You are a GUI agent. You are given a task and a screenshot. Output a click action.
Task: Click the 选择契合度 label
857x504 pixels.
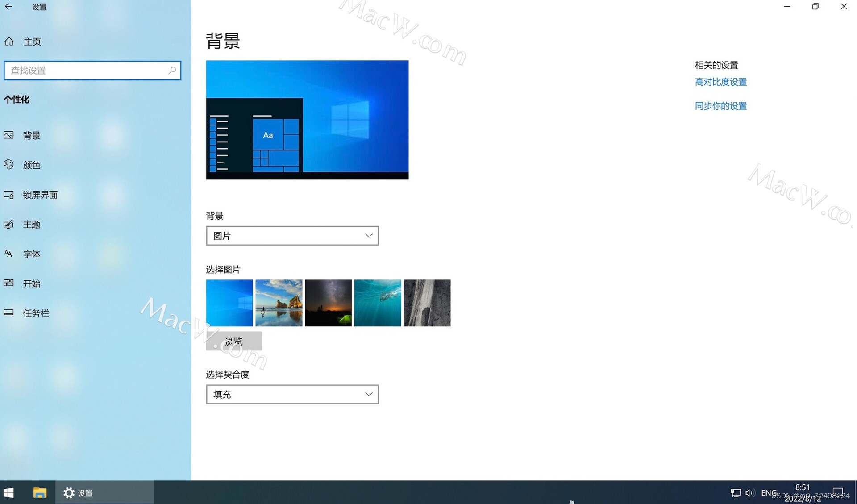[228, 375]
